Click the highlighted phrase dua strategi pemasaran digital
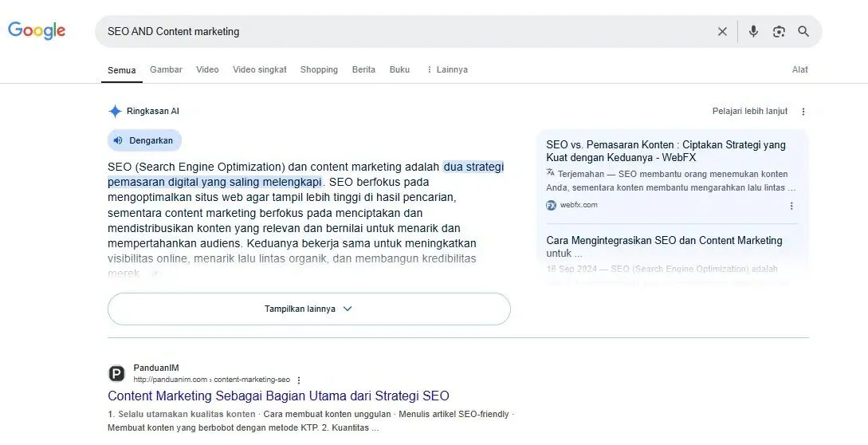The width and height of the screenshot is (868, 445). pos(305,174)
